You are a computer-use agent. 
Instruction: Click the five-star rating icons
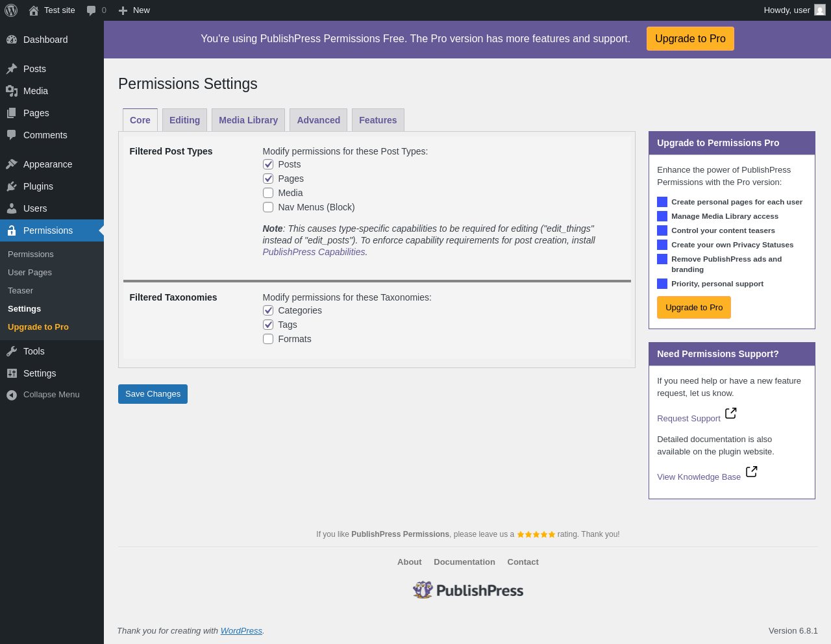[x=536, y=534]
